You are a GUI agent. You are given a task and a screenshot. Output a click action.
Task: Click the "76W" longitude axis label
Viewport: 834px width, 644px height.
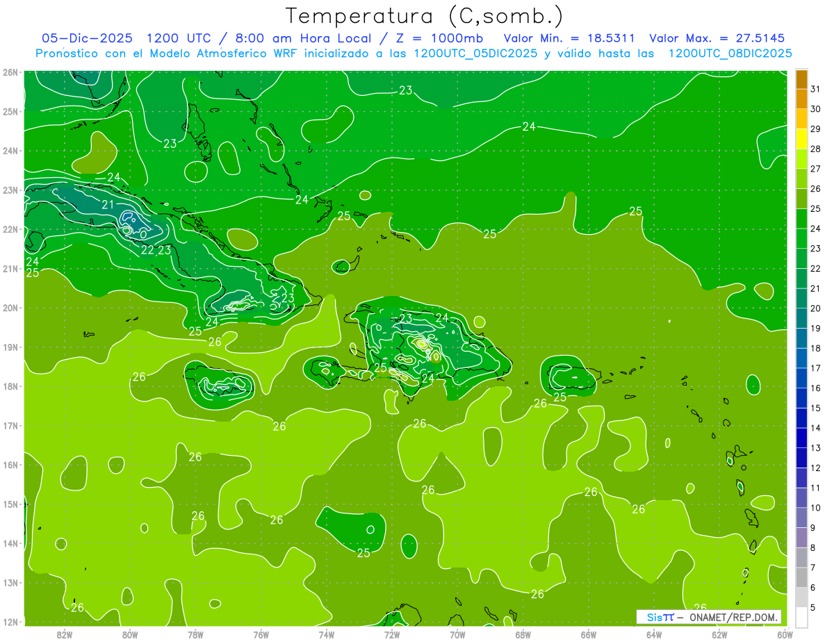(261, 634)
